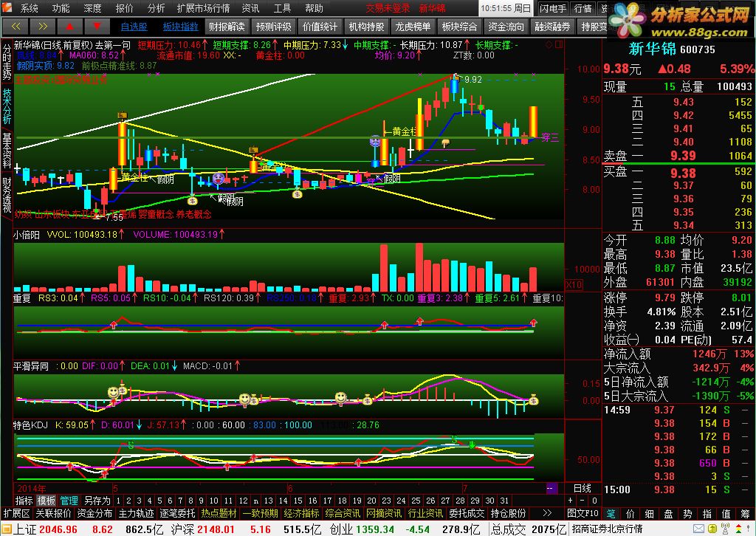756x536 pixels.
Task: Open the 关联报价 bottom tab
Action: [53, 513]
